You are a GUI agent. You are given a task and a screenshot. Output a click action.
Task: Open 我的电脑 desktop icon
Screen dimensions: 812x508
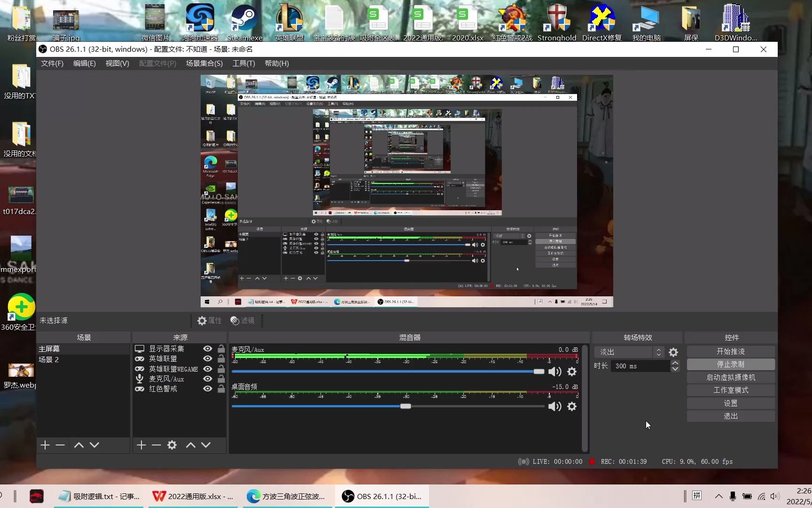tap(647, 23)
